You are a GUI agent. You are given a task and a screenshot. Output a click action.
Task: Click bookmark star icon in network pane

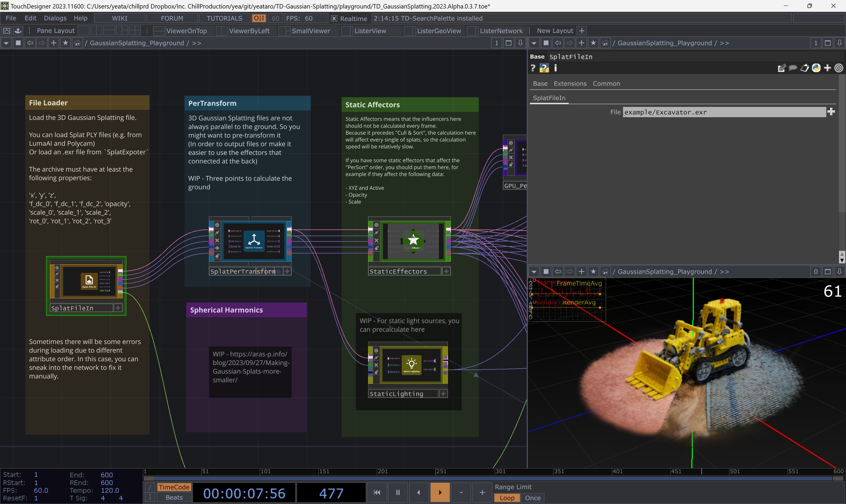click(66, 43)
